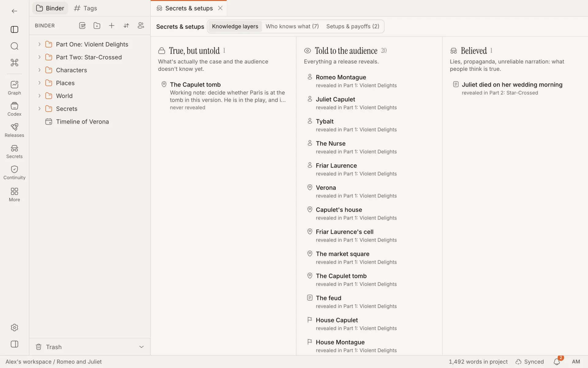This screenshot has height=368, width=588.
Task: Open The Capulet tomb untold card
Action: 224,96
